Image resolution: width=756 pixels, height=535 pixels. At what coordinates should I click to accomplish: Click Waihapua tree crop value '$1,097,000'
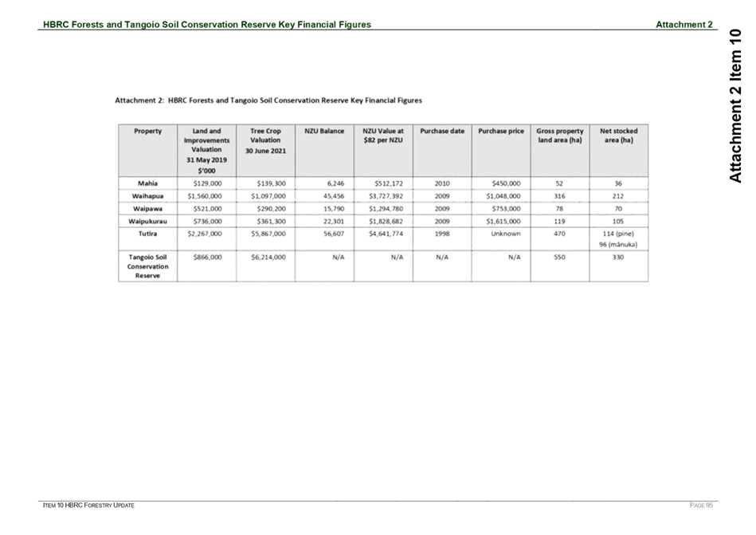pos(268,196)
